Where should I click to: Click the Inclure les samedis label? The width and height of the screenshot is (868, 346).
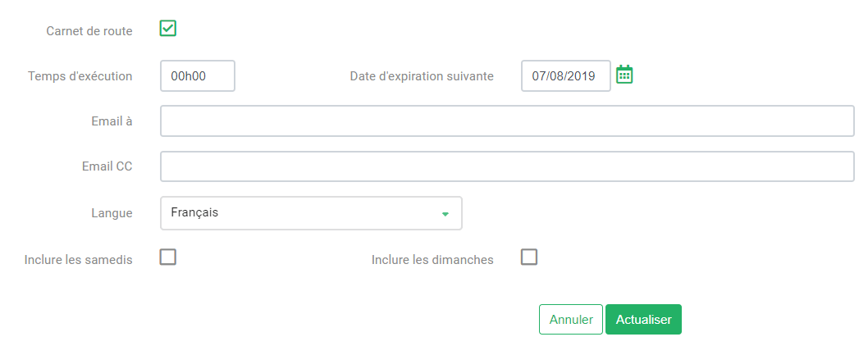pyautogui.click(x=78, y=260)
